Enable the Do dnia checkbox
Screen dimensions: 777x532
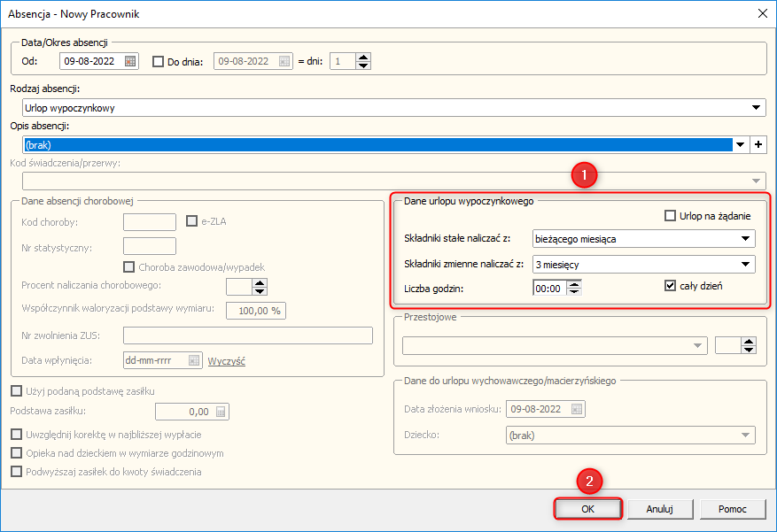[159, 62]
